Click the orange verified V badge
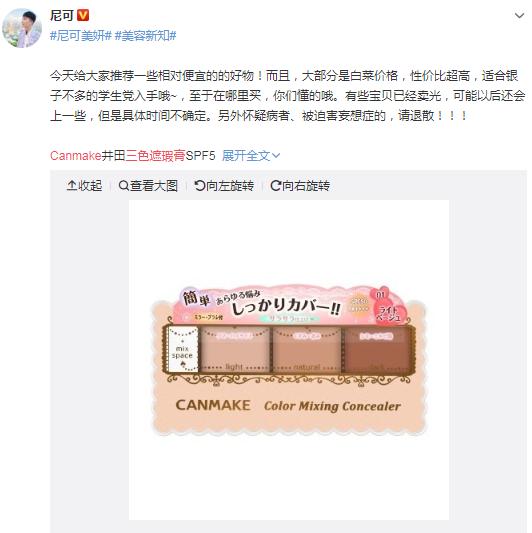The image size is (532, 533). (x=83, y=15)
